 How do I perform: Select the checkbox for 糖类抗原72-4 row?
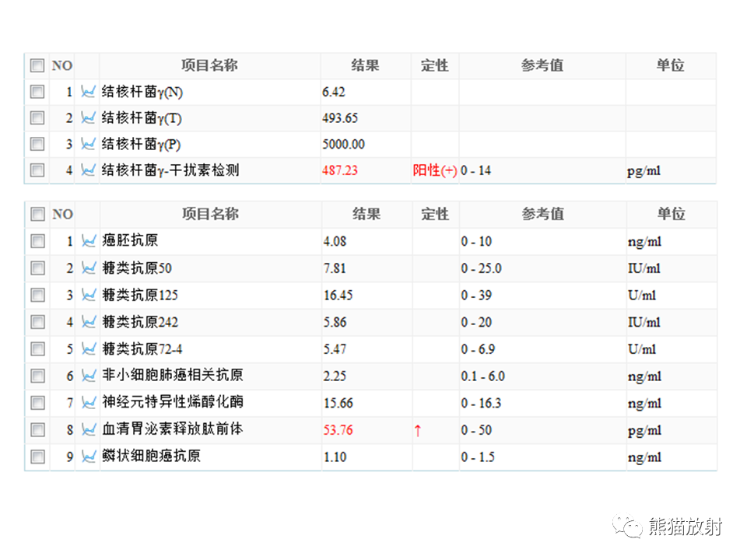pos(37,349)
